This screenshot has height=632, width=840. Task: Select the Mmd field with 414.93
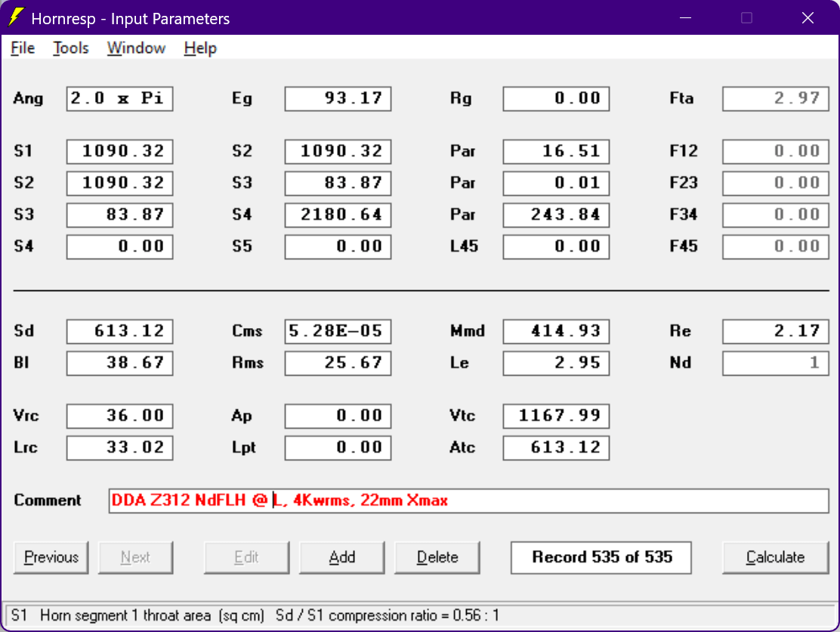pyautogui.click(x=556, y=331)
